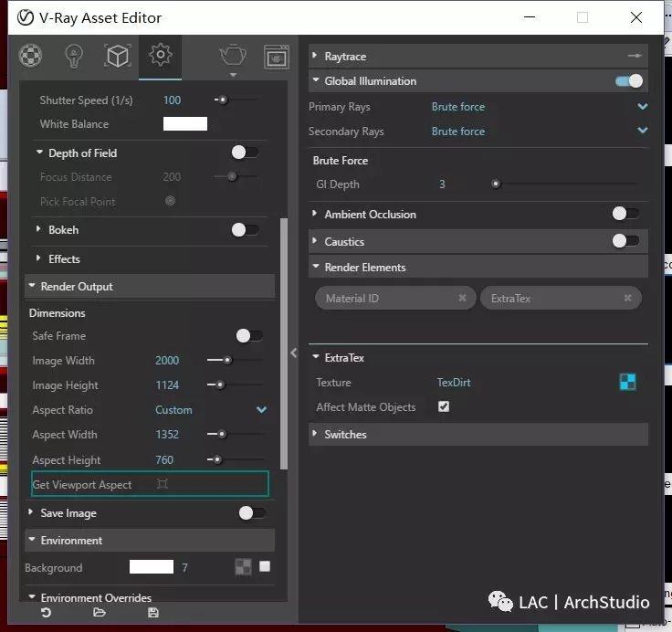Click the Background multiplier value 7
Screen dimensions: 672x632
tap(184, 568)
